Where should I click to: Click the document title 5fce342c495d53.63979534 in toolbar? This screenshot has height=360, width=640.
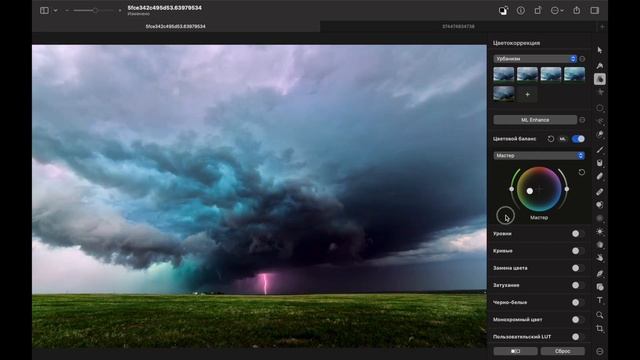point(164,8)
